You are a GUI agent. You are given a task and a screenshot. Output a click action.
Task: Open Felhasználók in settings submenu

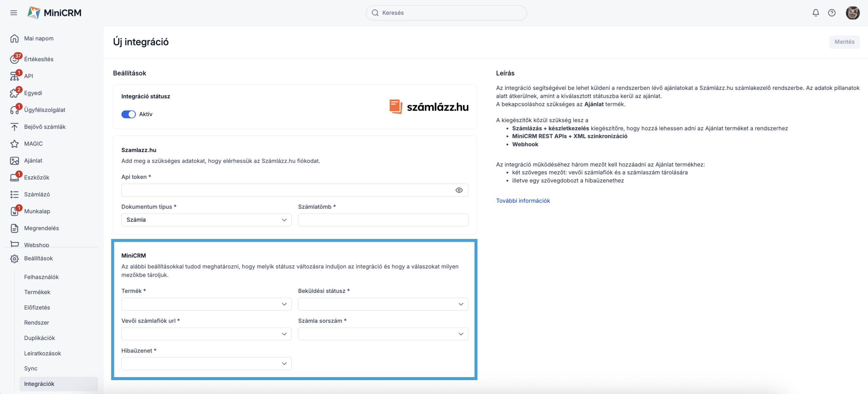point(41,277)
